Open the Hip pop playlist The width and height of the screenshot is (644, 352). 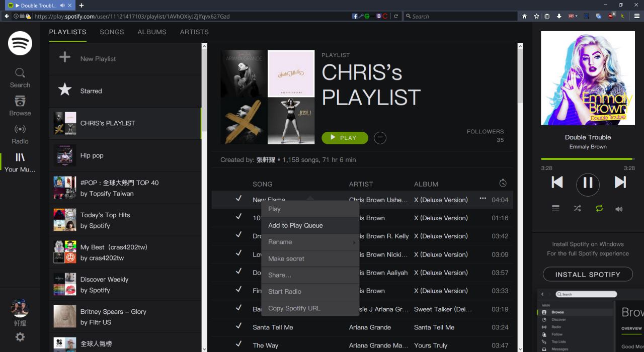[x=125, y=155]
